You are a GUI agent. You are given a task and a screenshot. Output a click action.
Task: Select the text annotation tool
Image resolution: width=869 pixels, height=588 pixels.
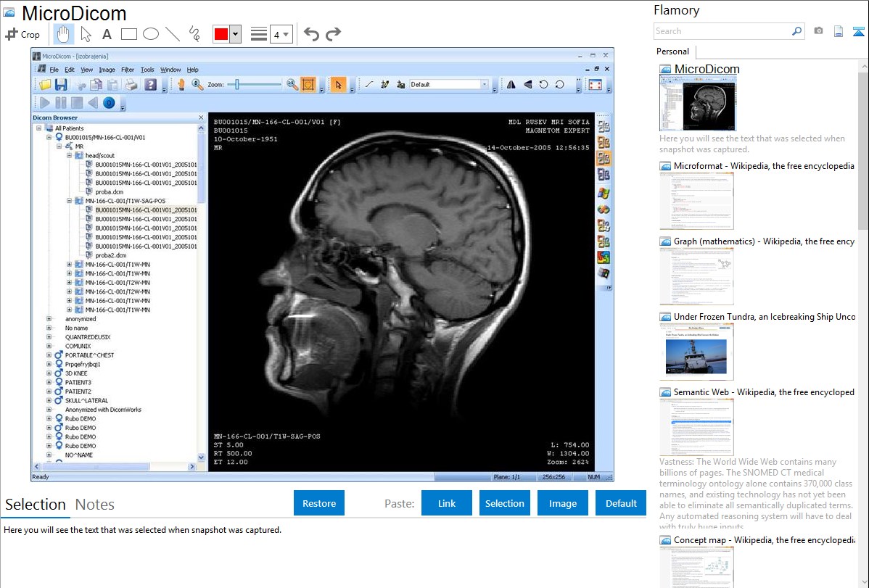(107, 34)
